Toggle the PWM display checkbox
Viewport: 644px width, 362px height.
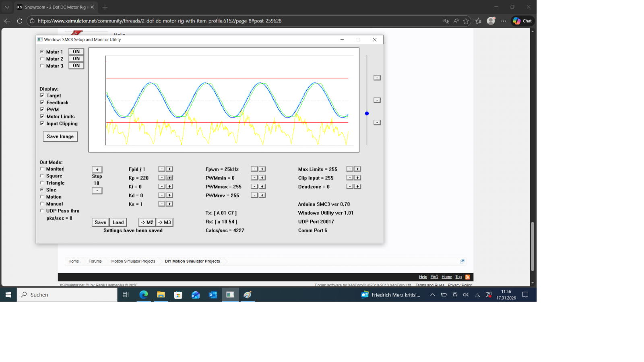(42, 109)
